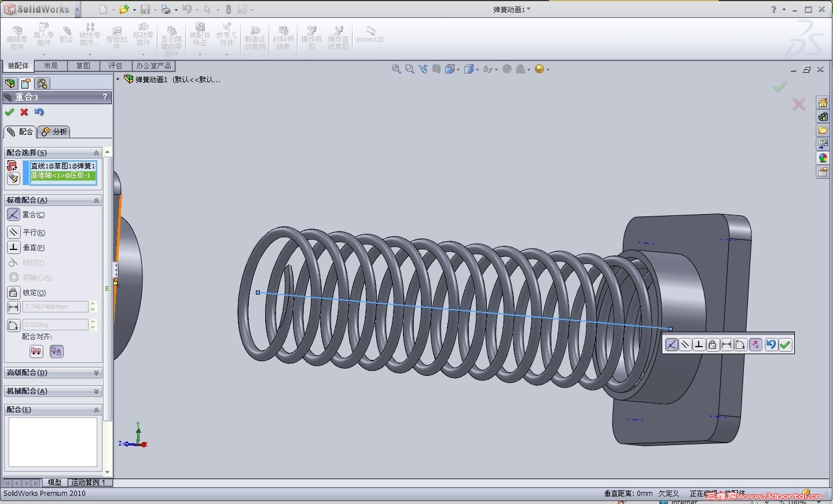Switch to the 模型 bottom tab
The height and width of the screenshot is (504, 833).
coord(55,482)
